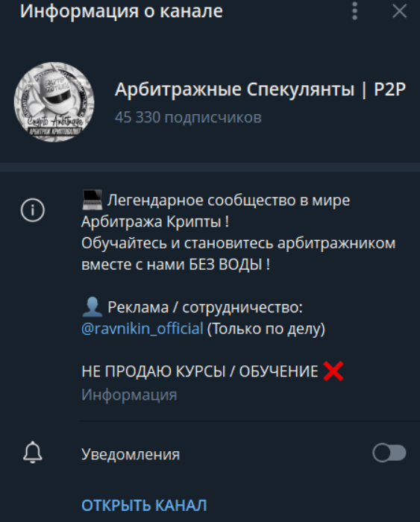Open the three-dot more options menu
This screenshot has height=522, width=420.
[x=355, y=11]
